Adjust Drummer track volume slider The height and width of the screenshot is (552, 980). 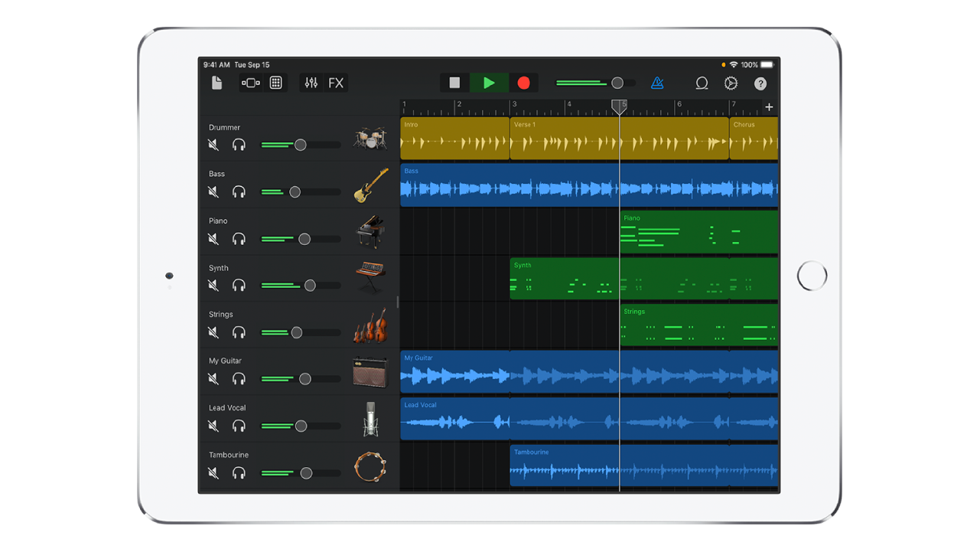[301, 145]
